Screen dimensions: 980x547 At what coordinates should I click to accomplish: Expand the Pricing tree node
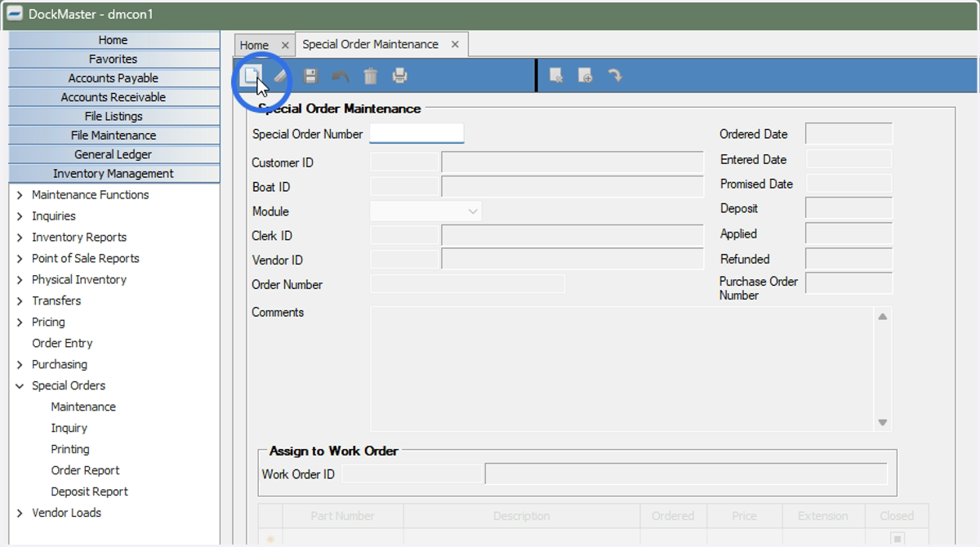coord(20,322)
